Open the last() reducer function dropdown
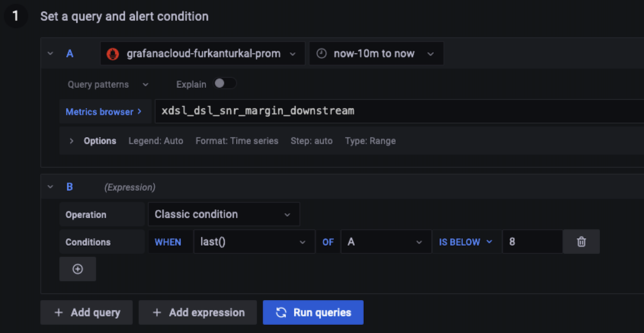The width and height of the screenshot is (644, 333). point(254,242)
